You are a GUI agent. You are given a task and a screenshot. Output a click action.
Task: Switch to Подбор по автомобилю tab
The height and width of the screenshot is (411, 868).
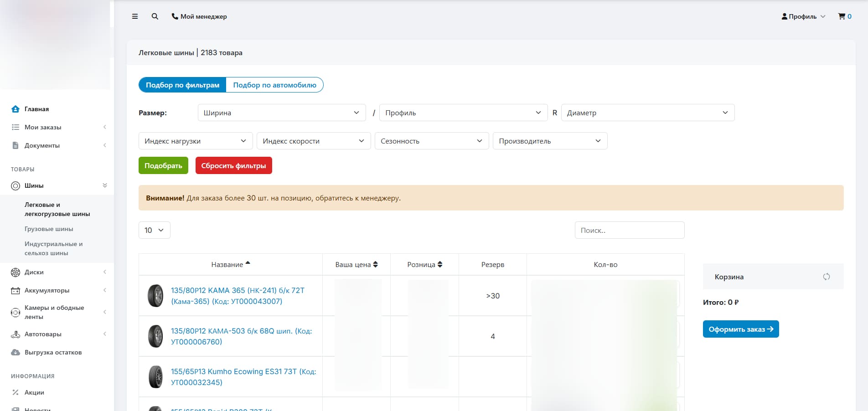point(275,85)
